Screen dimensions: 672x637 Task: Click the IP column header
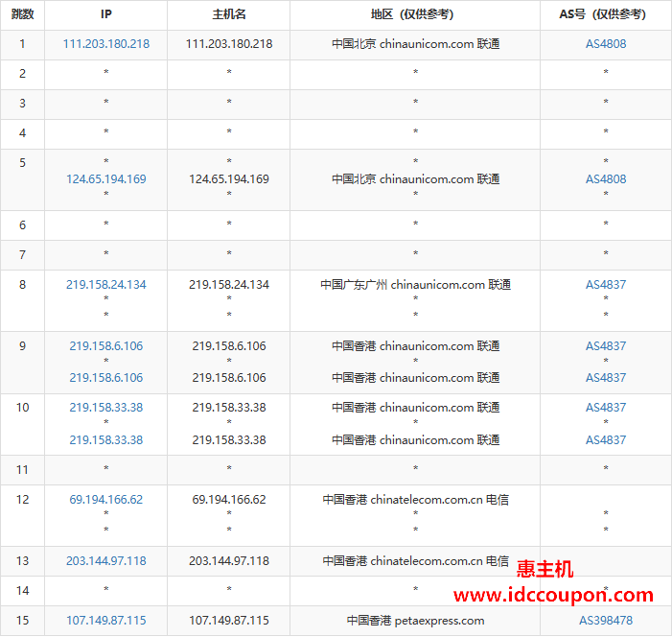point(106,14)
